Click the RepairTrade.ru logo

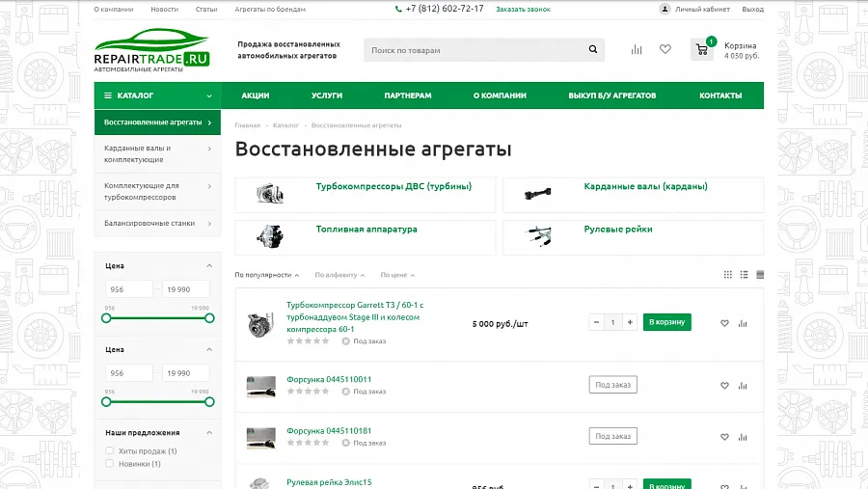pos(151,50)
